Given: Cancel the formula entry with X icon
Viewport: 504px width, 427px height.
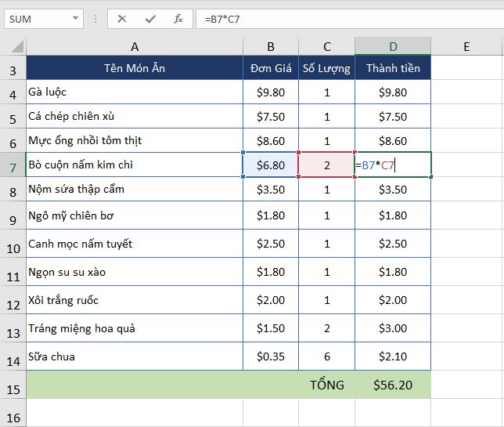Looking at the screenshot, I should [122, 19].
